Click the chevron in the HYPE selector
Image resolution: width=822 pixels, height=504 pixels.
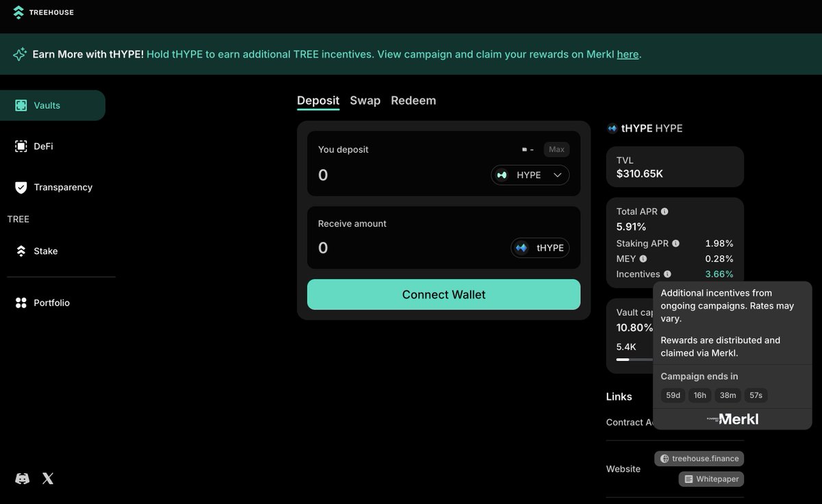click(x=558, y=175)
